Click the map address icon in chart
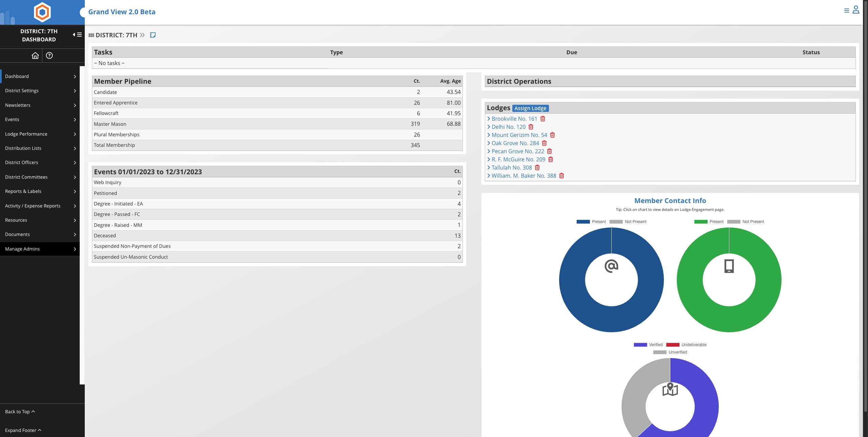Viewport: 868px width, 437px height. pyautogui.click(x=670, y=389)
